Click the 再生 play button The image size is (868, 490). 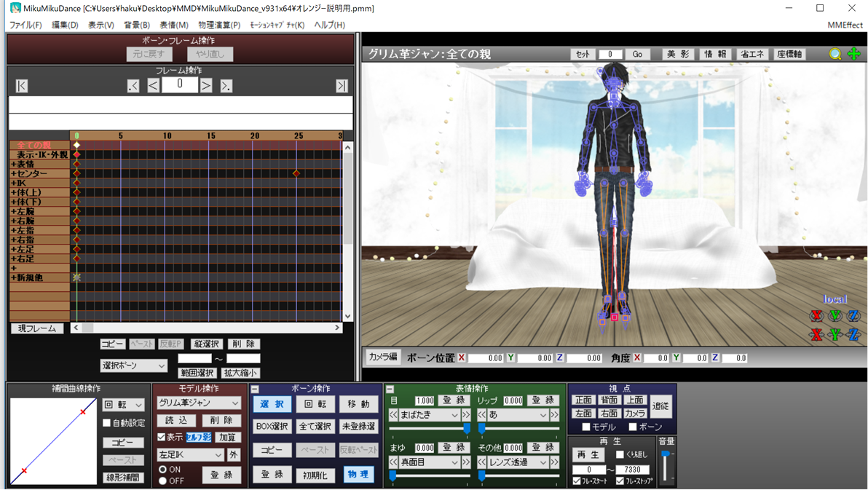point(588,454)
